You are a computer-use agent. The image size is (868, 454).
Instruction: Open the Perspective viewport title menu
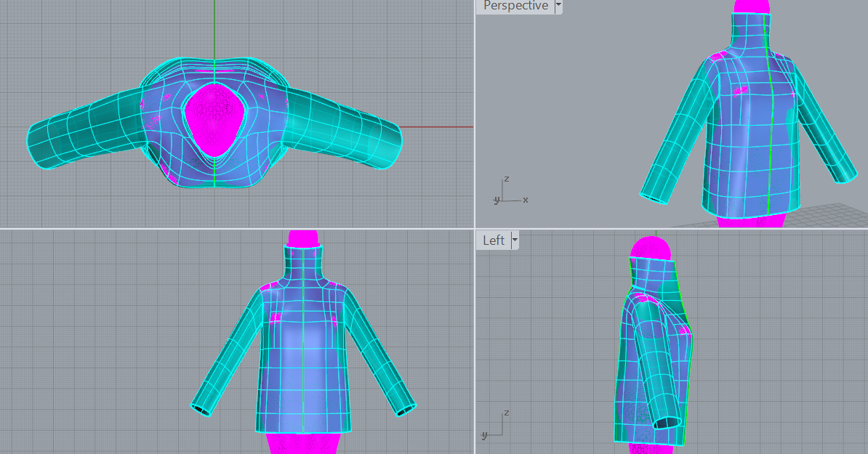click(x=515, y=6)
